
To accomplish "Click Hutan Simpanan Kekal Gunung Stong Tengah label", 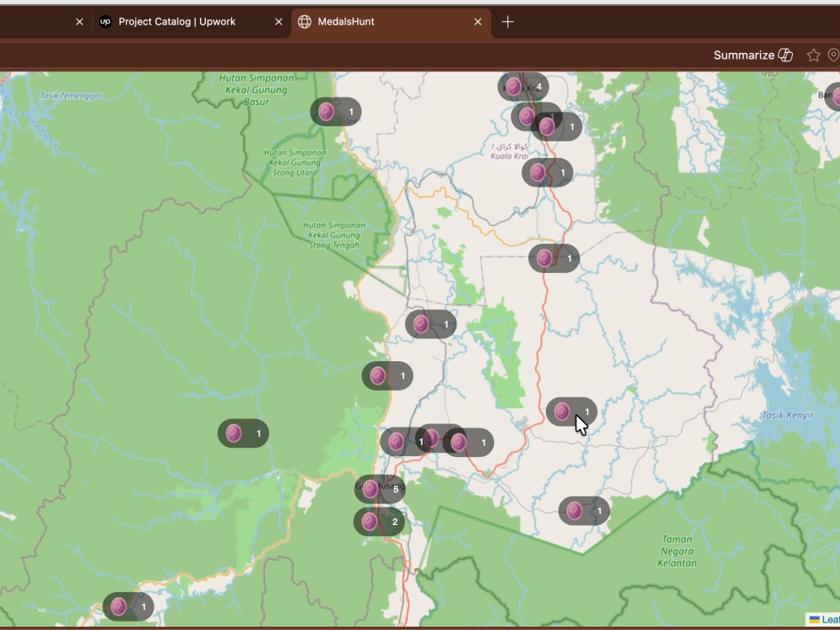I will tap(334, 235).
